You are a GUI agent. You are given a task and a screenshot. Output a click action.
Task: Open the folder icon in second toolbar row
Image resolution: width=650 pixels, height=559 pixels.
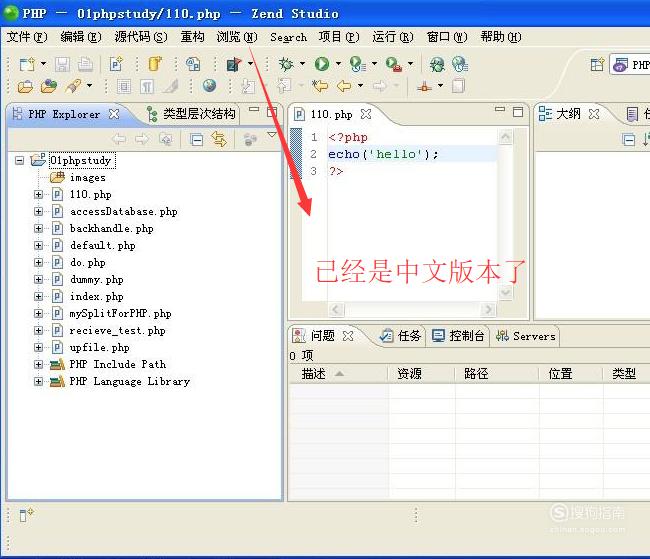point(25,86)
